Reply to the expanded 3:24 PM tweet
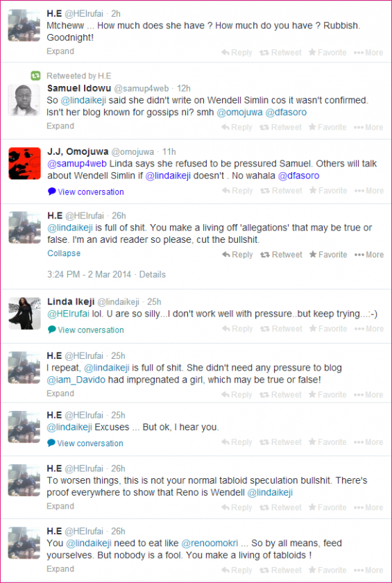Viewport: 392px width, 583px height. click(237, 255)
